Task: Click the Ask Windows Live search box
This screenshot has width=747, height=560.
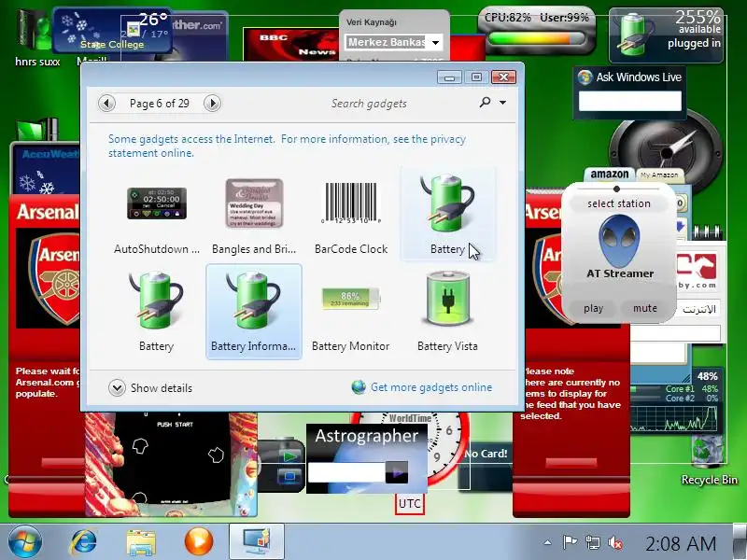Action: [x=629, y=101]
